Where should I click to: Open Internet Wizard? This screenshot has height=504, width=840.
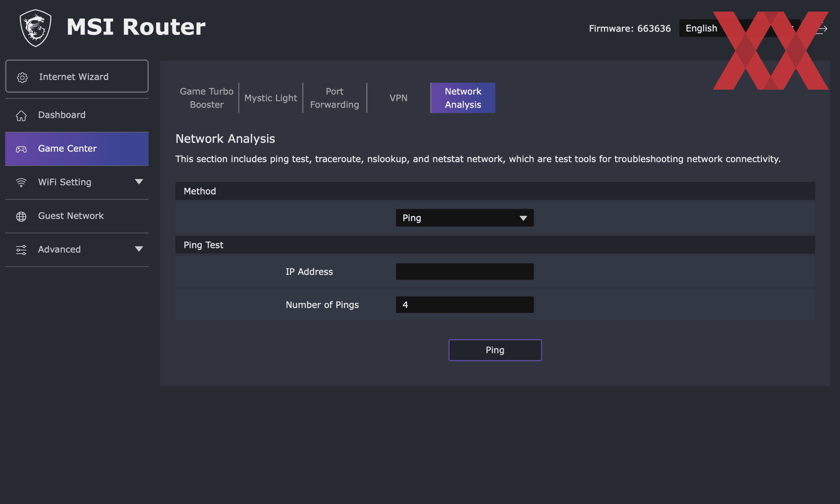pyautogui.click(x=77, y=76)
